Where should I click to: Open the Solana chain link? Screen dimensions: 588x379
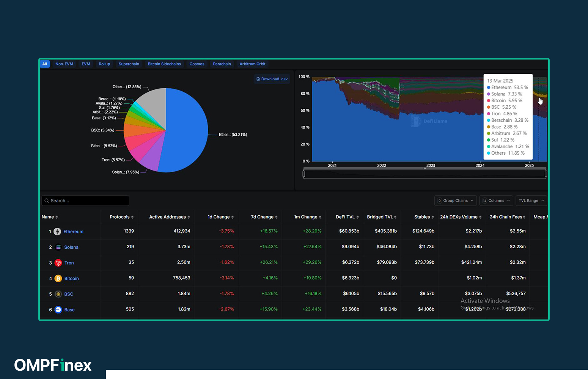pyautogui.click(x=71, y=247)
